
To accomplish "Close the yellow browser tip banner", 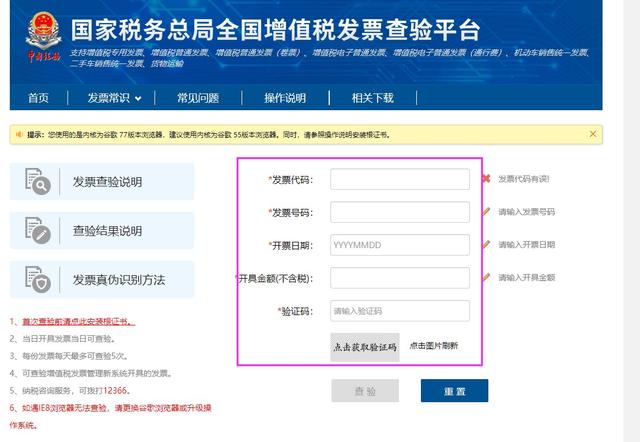I will click(593, 134).
